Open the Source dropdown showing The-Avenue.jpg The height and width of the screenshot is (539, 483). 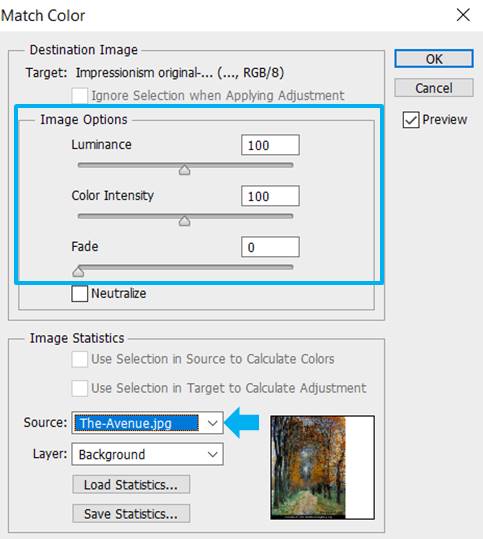pyautogui.click(x=147, y=423)
